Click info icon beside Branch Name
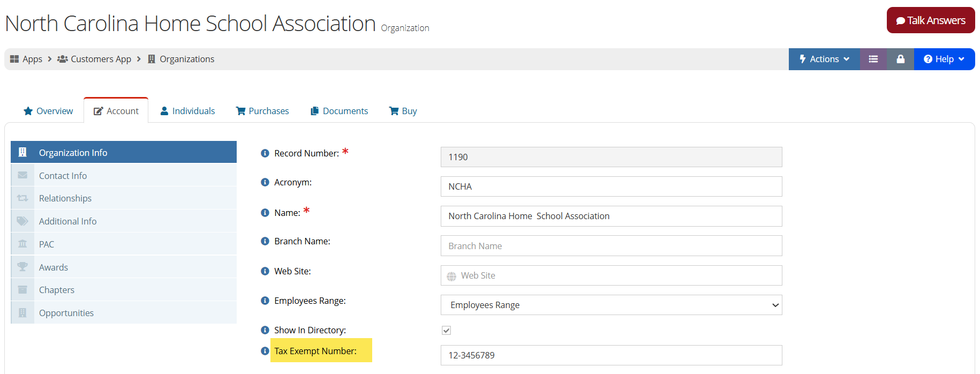The height and width of the screenshot is (374, 980). point(265,241)
